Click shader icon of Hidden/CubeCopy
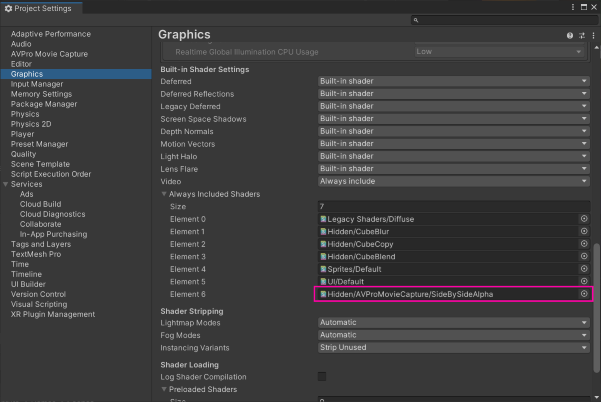Viewport: 601px width, 402px height. [x=323, y=244]
